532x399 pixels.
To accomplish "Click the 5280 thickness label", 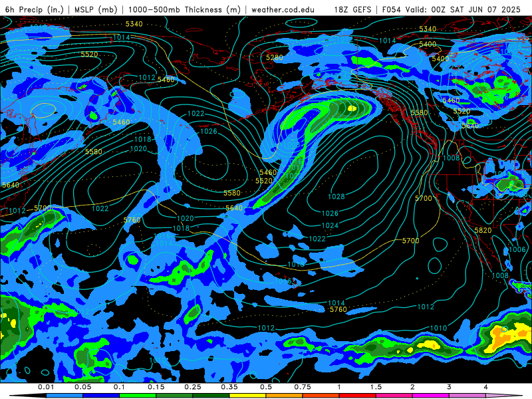I will point(275,58).
